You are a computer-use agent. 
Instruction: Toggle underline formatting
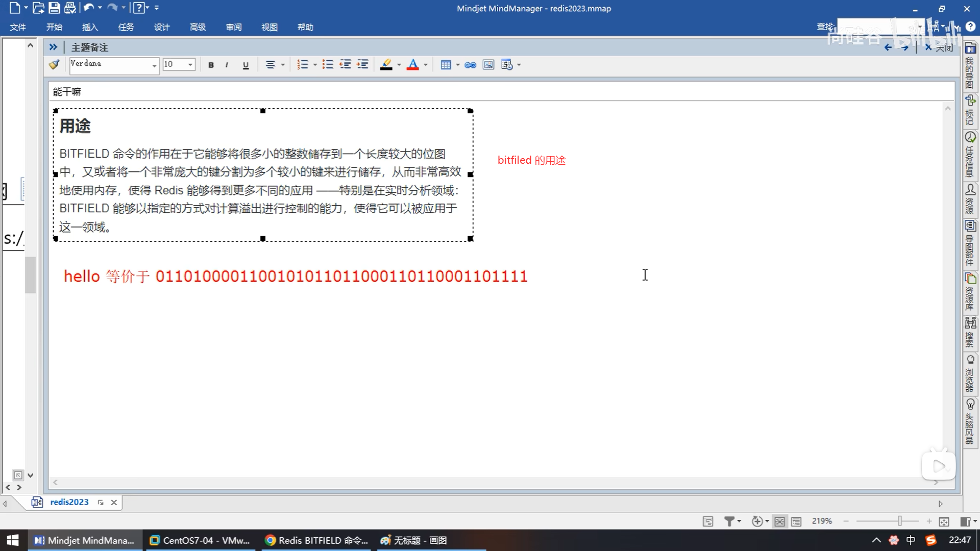click(x=246, y=65)
